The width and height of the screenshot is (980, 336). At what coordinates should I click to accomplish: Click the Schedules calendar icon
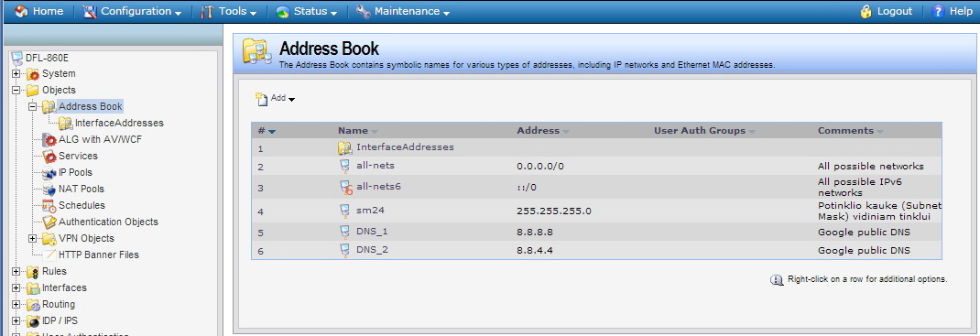49,205
